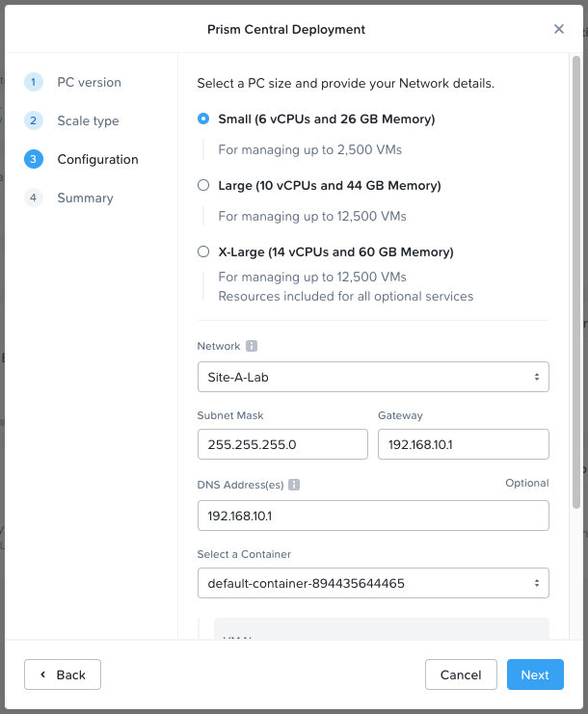Viewport: 588px width, 714px height.
Task: Close the Prism Central Deployment dialog
Action: coord(559,29)
